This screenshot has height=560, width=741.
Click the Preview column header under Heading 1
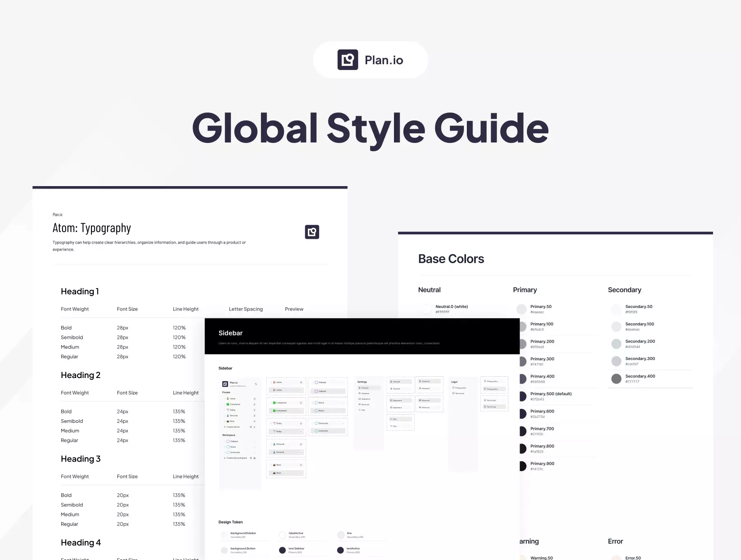tap(294, 309)
